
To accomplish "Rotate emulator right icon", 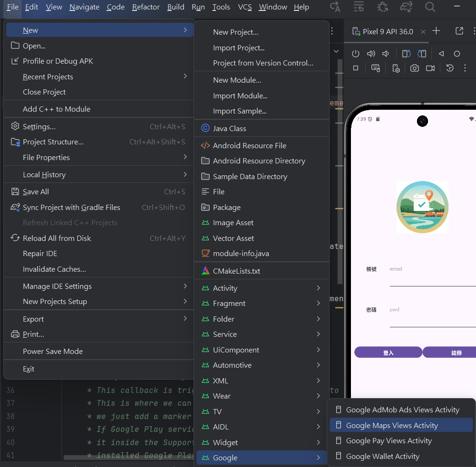I will (422, 54).
